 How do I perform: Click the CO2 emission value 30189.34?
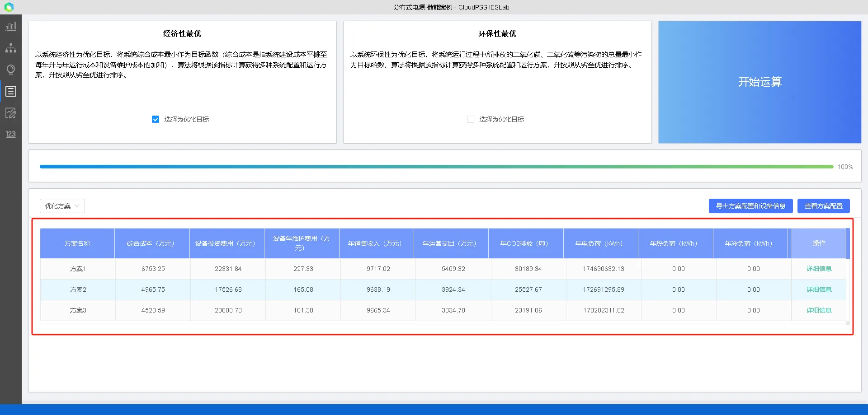click(528, 269)
